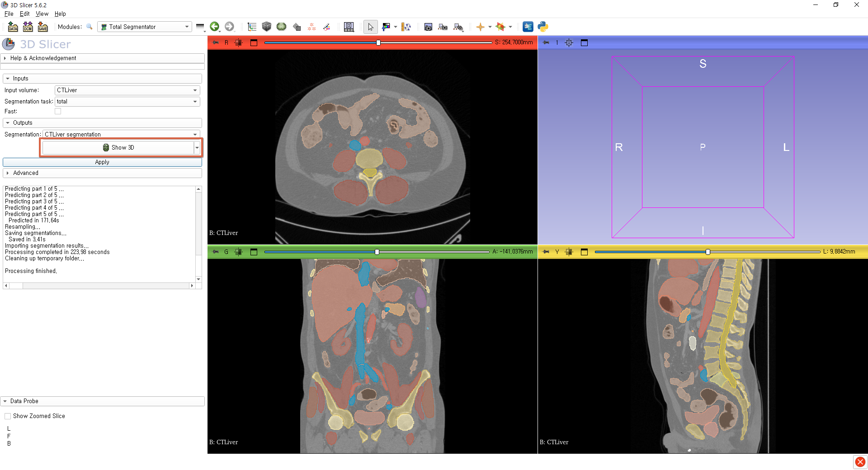
Task: Click the markups ruler toolbar icon
Action: click(406, 27)
